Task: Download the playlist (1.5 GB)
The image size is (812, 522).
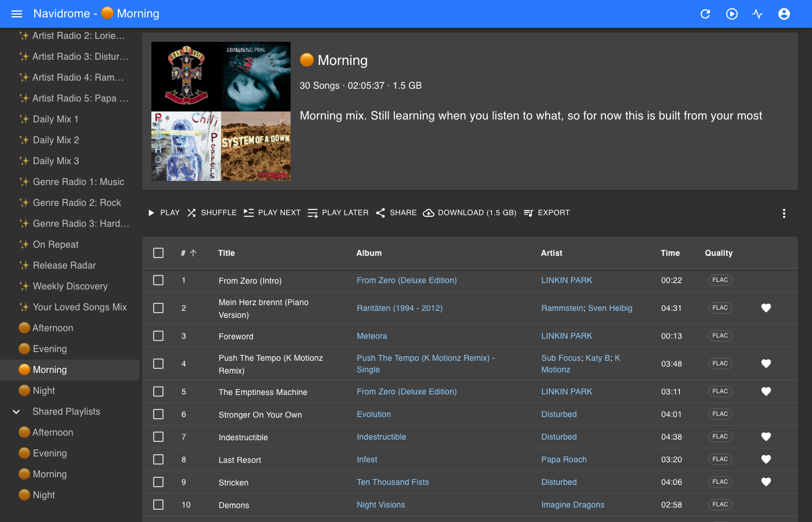Action: 470,213
